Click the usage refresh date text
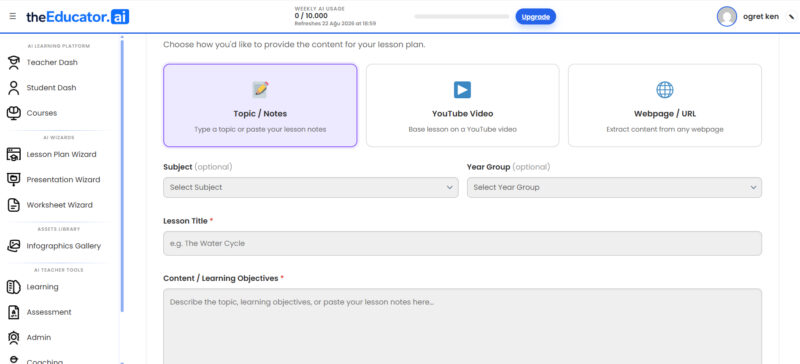 [335, 23]
